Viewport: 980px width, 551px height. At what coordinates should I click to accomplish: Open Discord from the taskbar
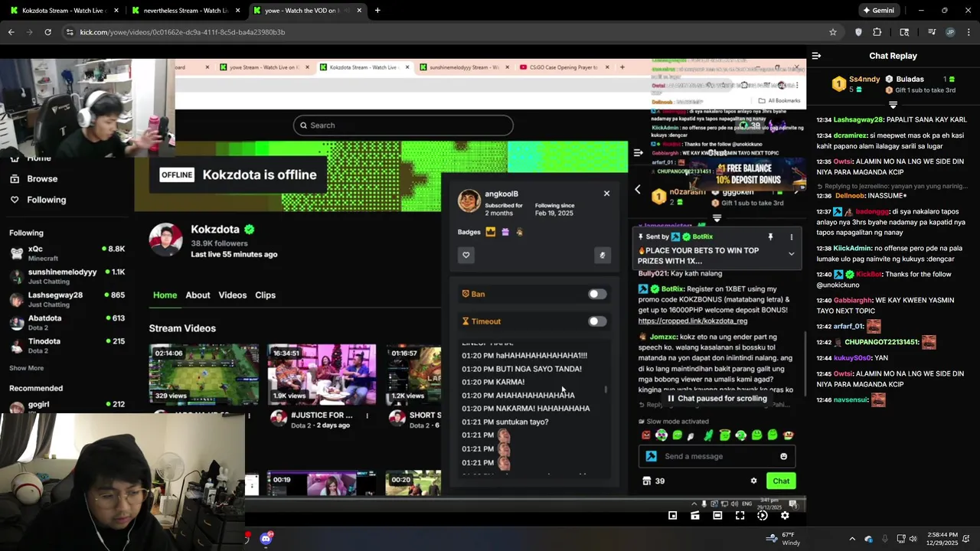(266, 539)
